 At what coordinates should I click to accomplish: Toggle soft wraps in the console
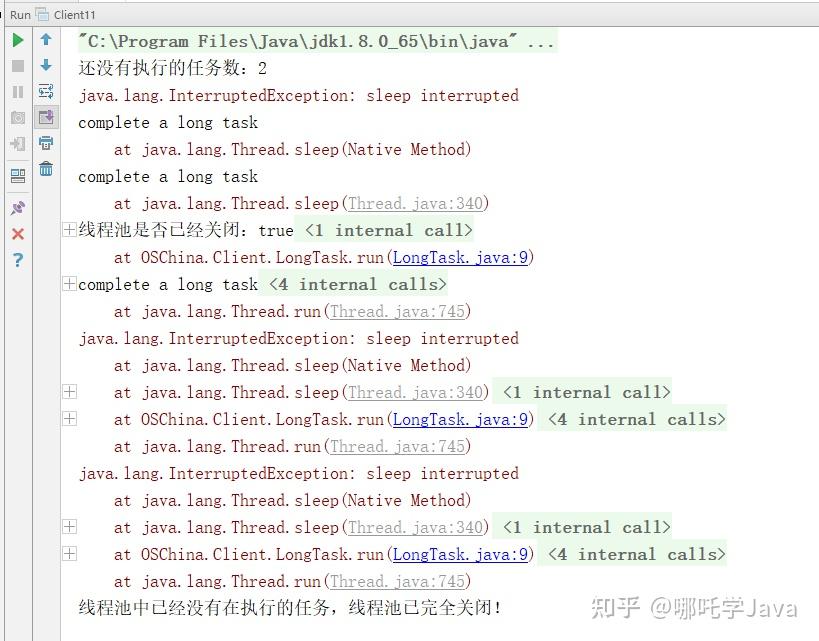(46, 91)
